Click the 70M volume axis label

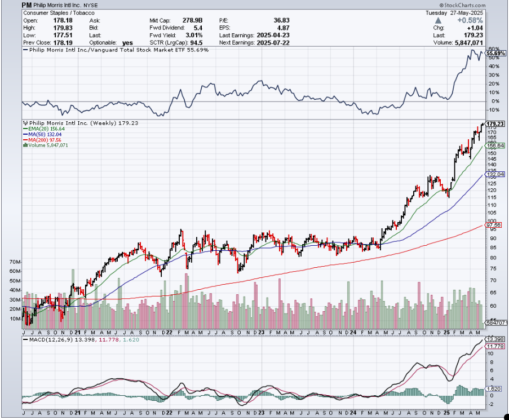click(15, 262)
